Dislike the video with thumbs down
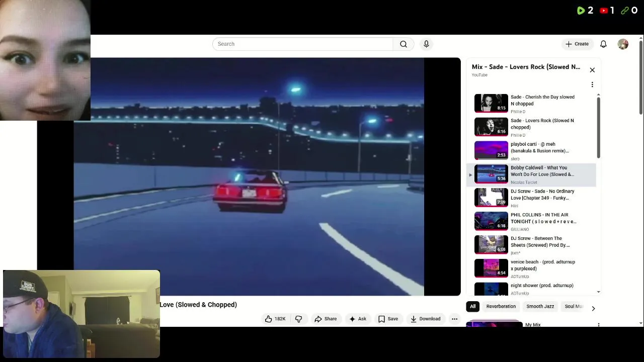644x362 pixels. tap(299, 319)
